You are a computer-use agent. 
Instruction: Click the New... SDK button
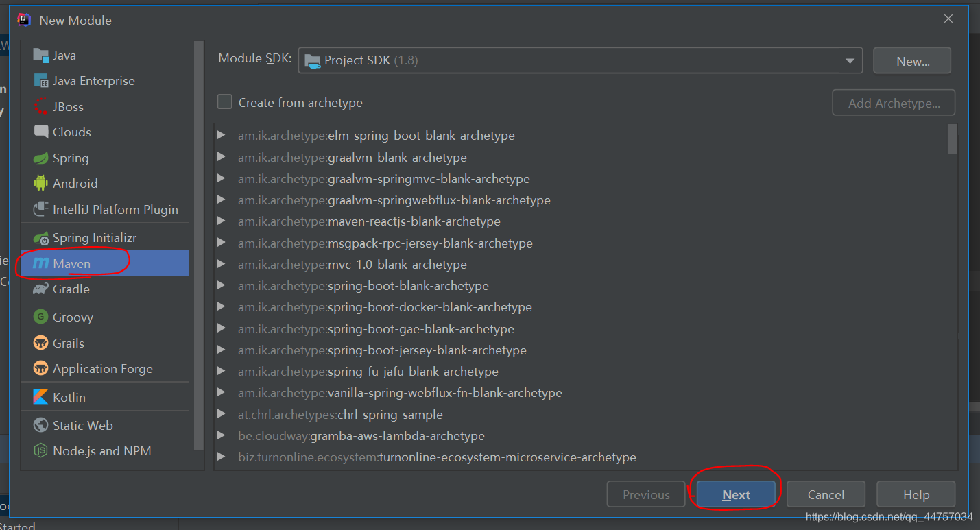[x=912, y=61]
